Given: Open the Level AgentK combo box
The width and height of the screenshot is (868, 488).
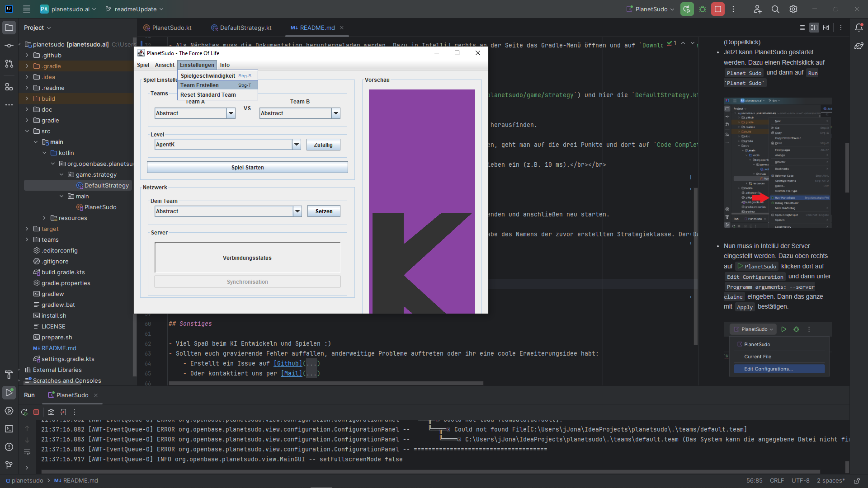Looking at the screenshot, I should (x=228, y=145).
